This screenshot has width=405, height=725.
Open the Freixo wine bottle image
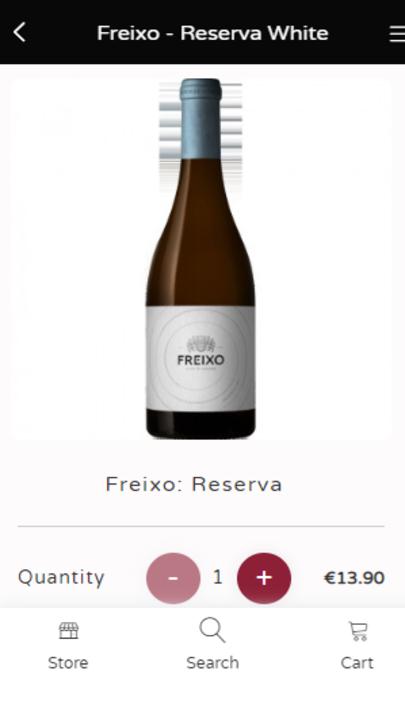(201, 258)
